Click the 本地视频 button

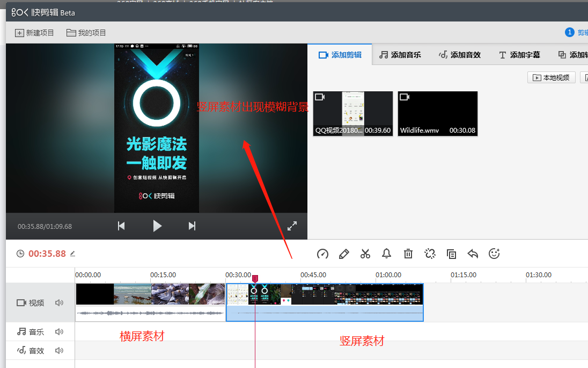tap(552, 78)
